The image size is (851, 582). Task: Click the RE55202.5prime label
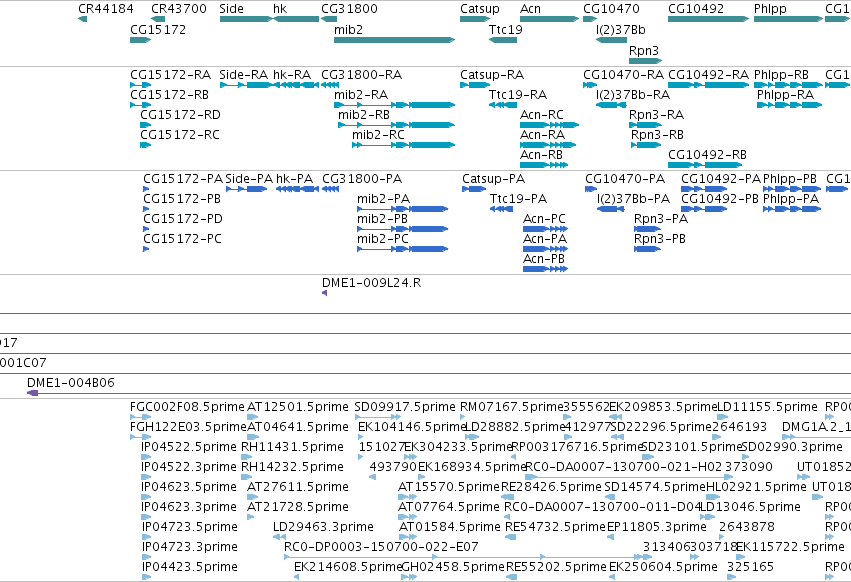[556, 567]
